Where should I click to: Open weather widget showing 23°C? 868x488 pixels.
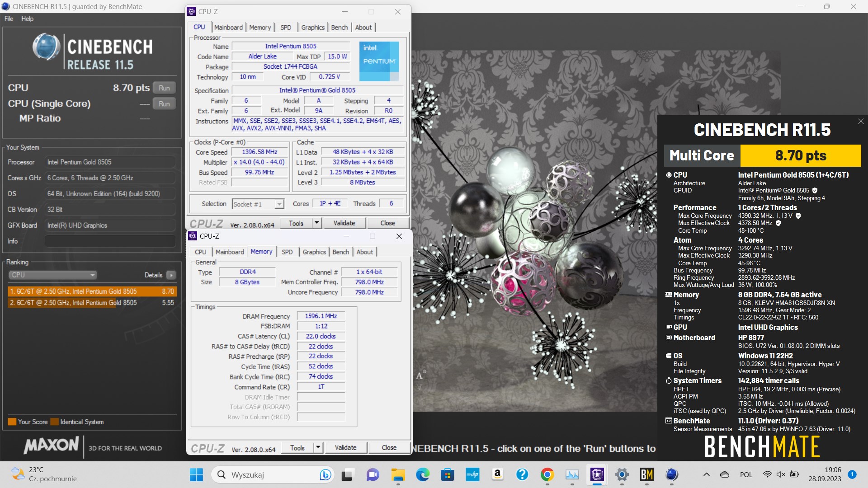[x=44, y=474]
